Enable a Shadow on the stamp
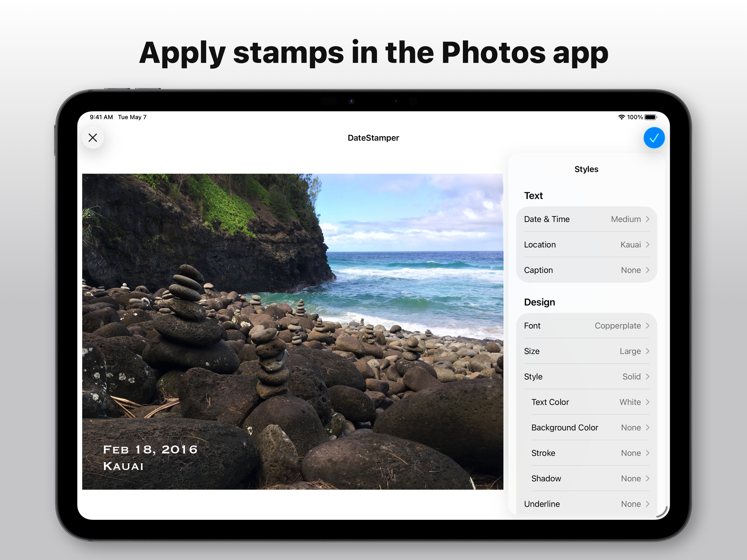Viewport: 747px width, 560px height. [x=590, y=478]
